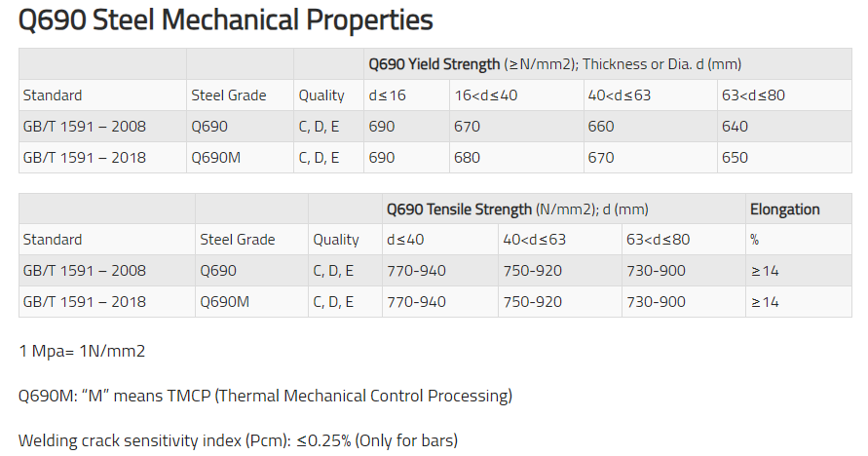The image size is (868, 456).
Task: Select the 680 yield strength cell
Action: (467, 158)
